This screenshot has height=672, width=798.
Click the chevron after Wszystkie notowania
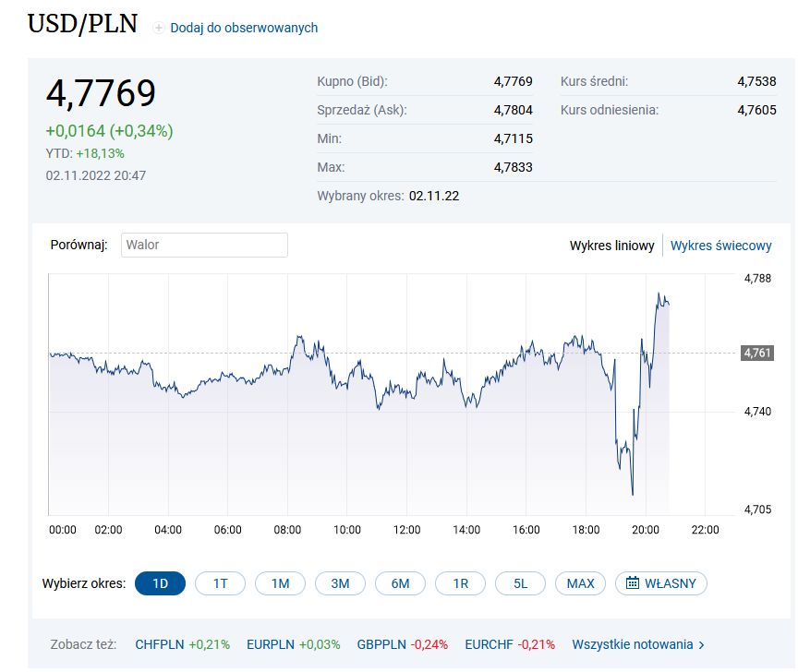pos(702,644)
